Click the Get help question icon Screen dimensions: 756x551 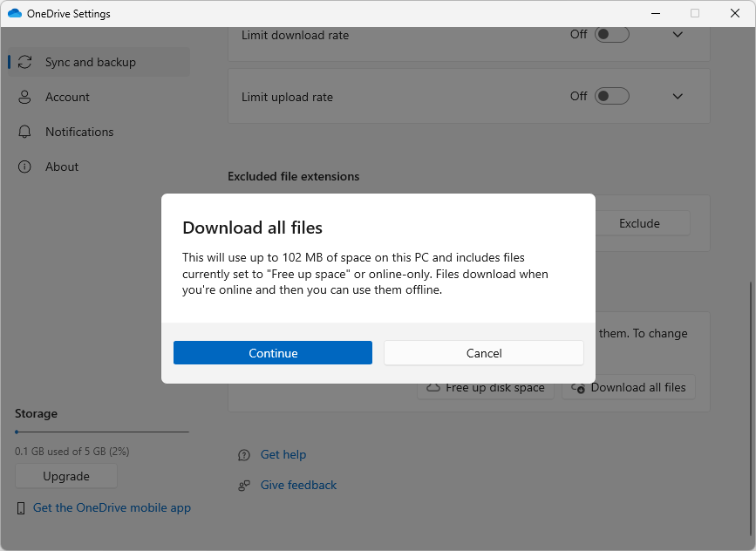(x=244, y=455)
